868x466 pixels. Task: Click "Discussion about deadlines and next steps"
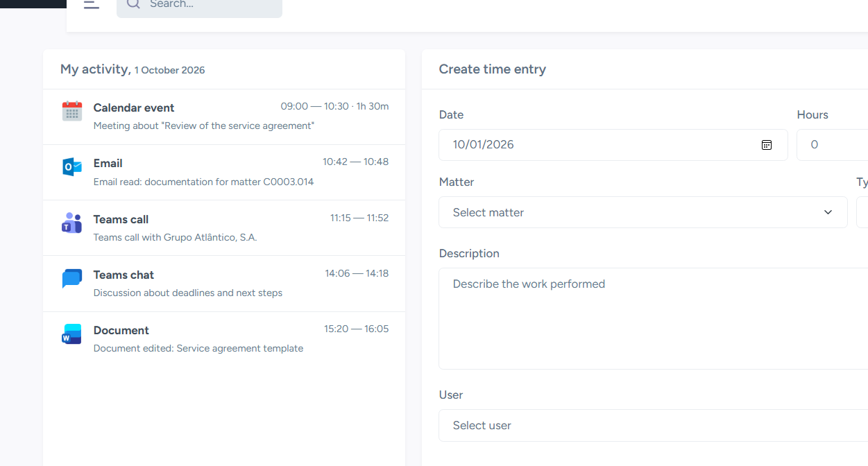[x=188, y=293]
